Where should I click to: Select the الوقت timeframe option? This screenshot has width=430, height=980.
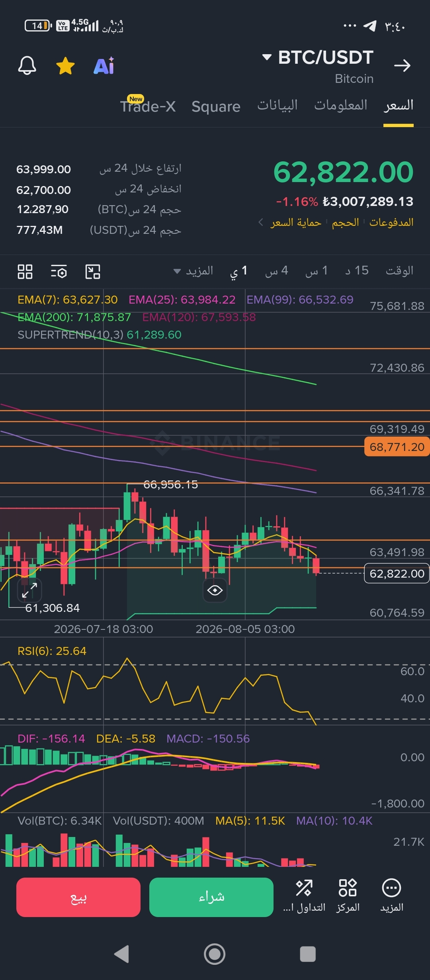coord(399,271)
